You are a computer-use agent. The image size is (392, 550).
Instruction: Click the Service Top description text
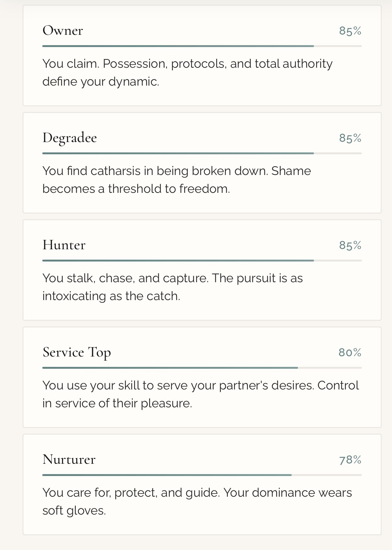(x=201, y=394)
